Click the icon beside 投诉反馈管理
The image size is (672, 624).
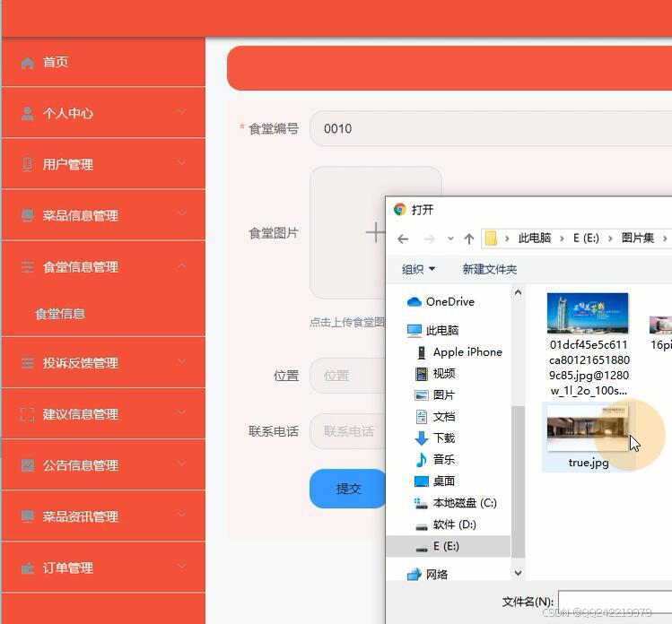[28, 363]
